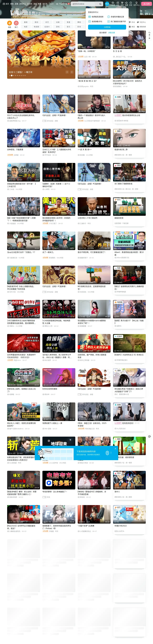The width and height of the screenshot is (153, 644).
Task: Open S14 in top navigation
Action: click(52, 4)
